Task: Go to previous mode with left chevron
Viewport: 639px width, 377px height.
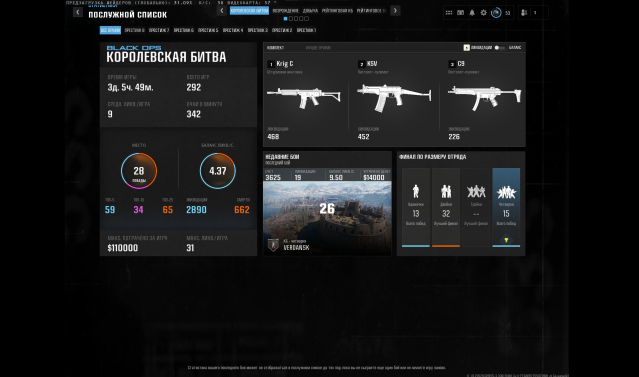Action: click(222, 11)
